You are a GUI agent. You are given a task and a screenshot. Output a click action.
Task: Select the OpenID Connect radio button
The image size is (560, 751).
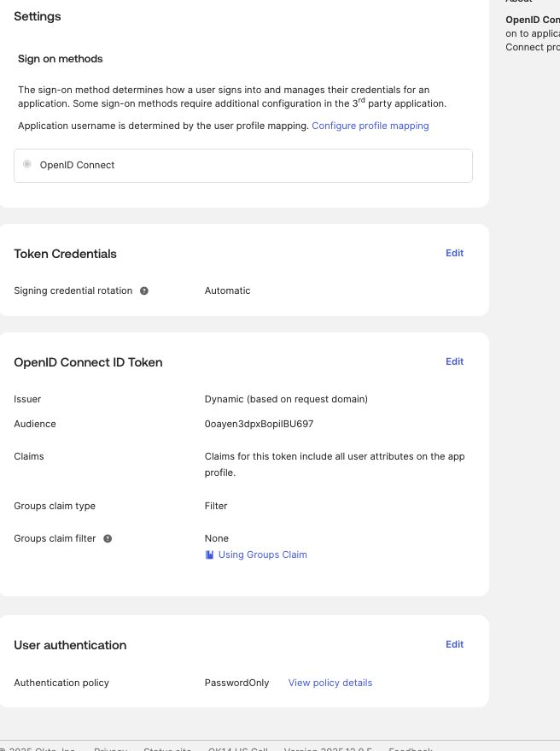(x=27, y=165)
